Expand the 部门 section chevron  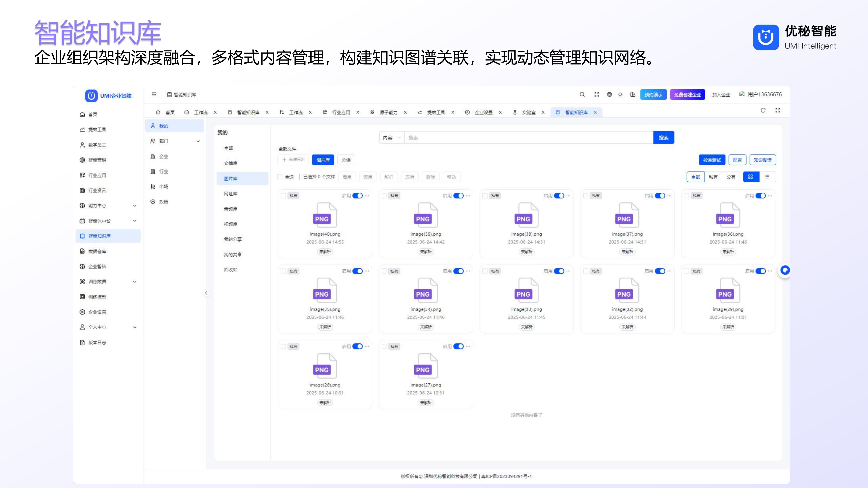(x=198, y=141)
